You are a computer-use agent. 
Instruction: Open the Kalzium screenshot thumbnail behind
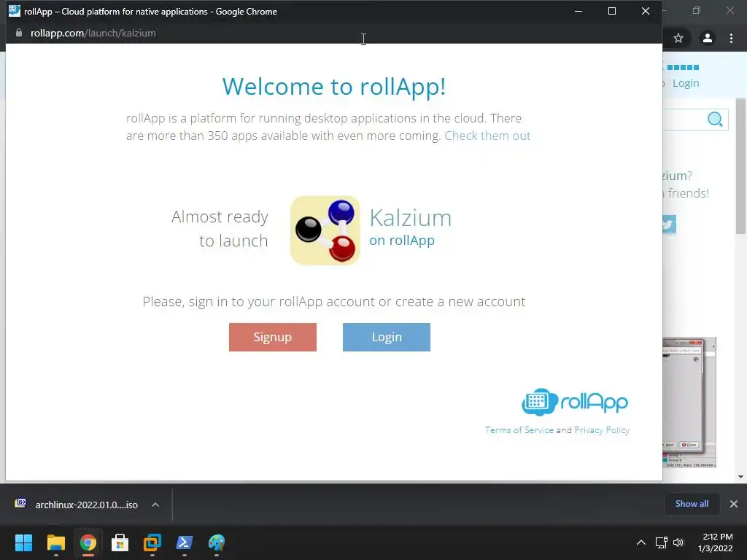(x=689, y=402)
